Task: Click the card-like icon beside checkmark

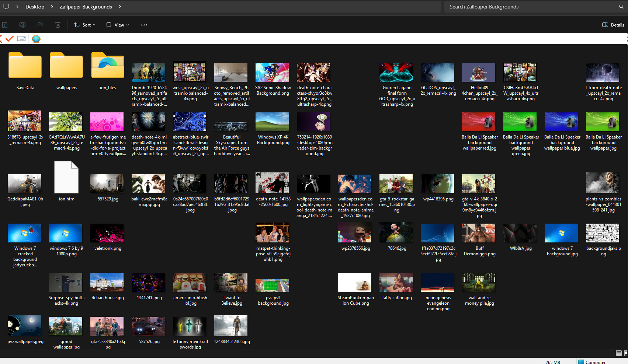Action: click(x=21, y=38)
